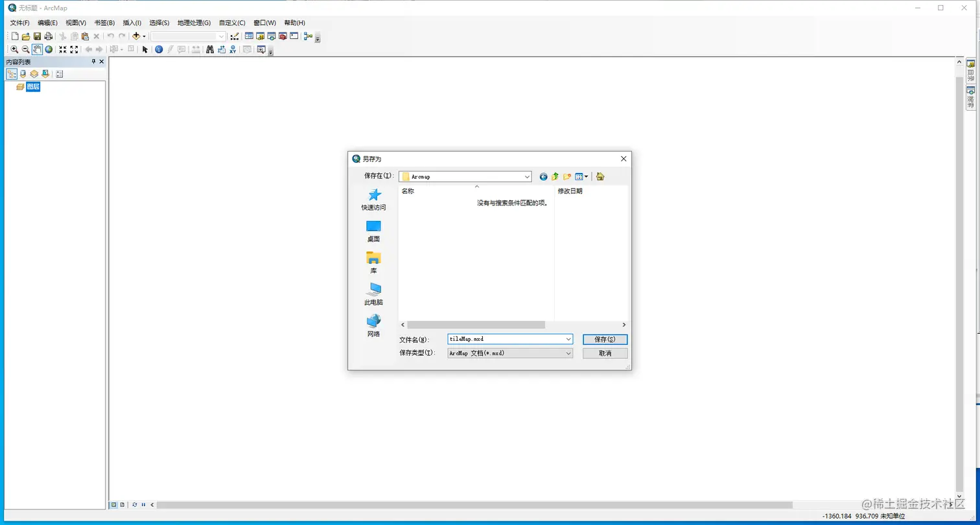980x525 pixels.
Task: Open the 文件(F) menu
Action: pyautogui.click(x=20, y=23)
